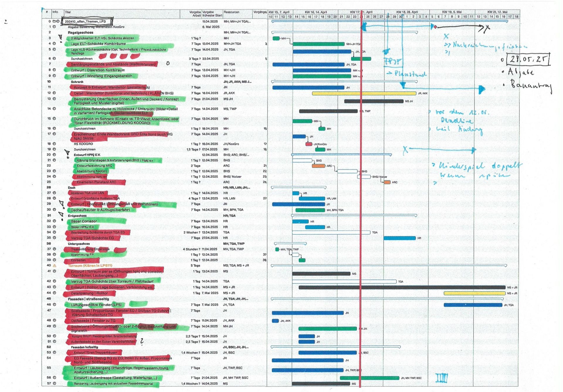The width and height of the screenshot is (563, 392).
Task: Click the clock constraint icon in row 1
Action: coord(54,27)
